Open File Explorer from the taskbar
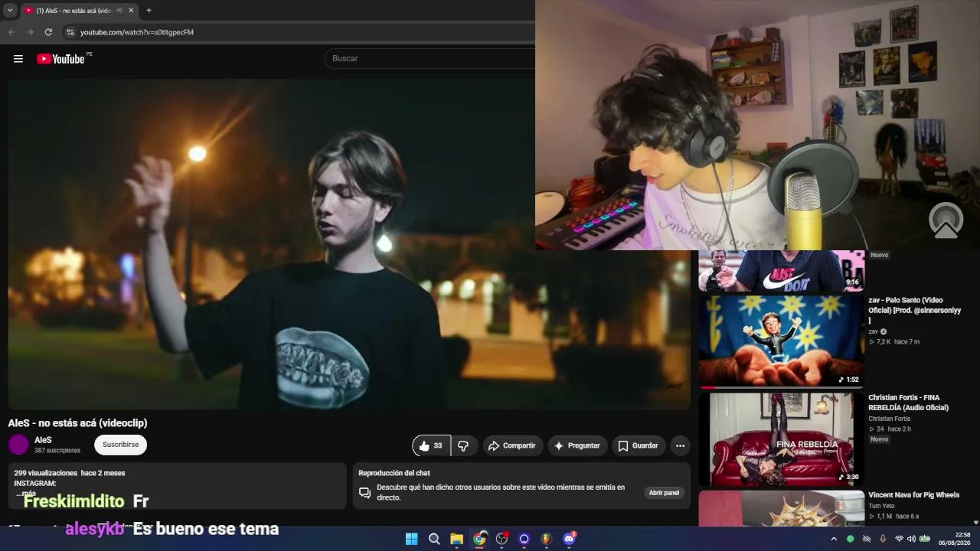This screenshot has height=551, width=980. click(x=456, y=539)
